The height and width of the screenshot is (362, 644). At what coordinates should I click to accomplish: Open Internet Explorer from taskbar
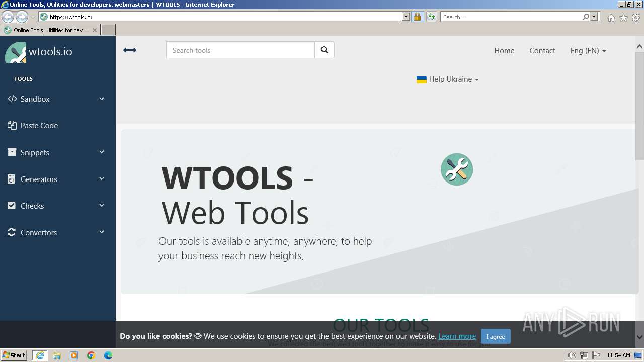point(40,355)
